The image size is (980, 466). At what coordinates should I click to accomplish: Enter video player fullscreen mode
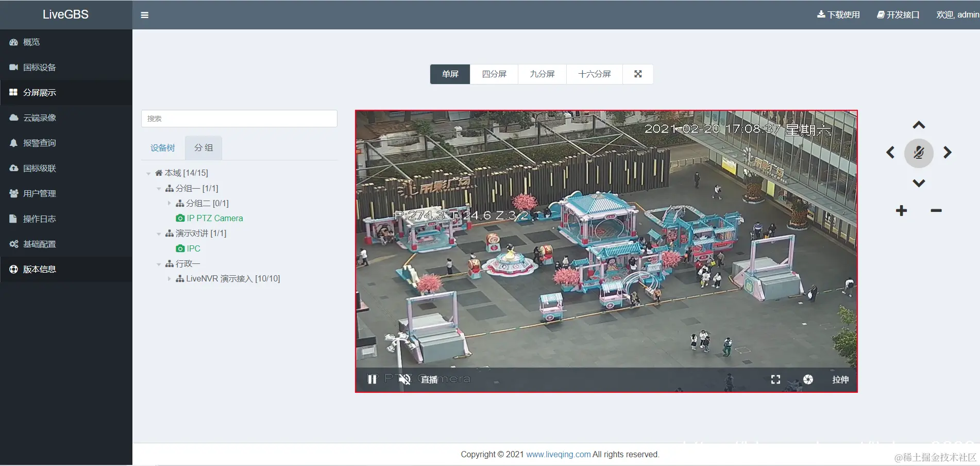coord(775,380)
